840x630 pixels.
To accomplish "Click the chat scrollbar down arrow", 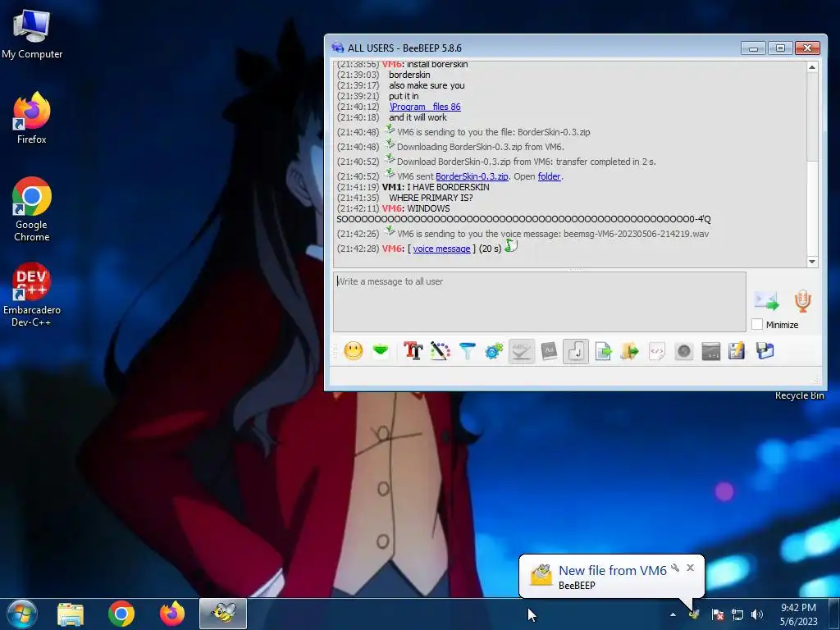I will tap(812, 262).
